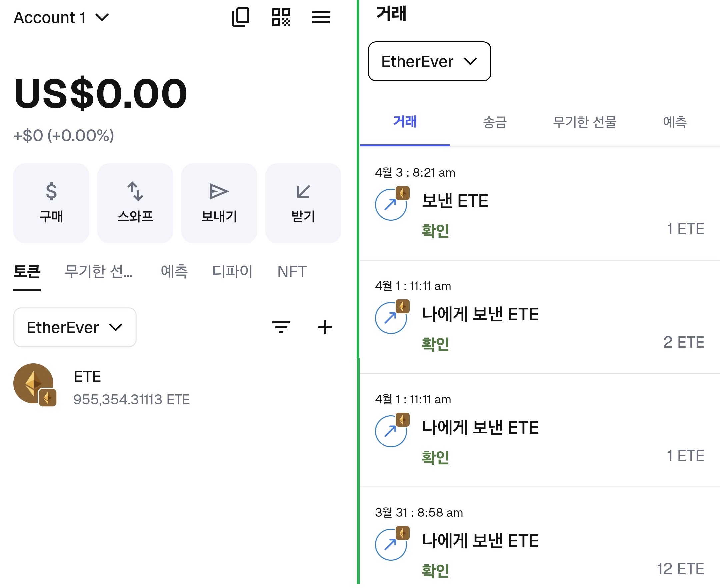
Task: Switch to the NFT tab
Action: [292, 271]
